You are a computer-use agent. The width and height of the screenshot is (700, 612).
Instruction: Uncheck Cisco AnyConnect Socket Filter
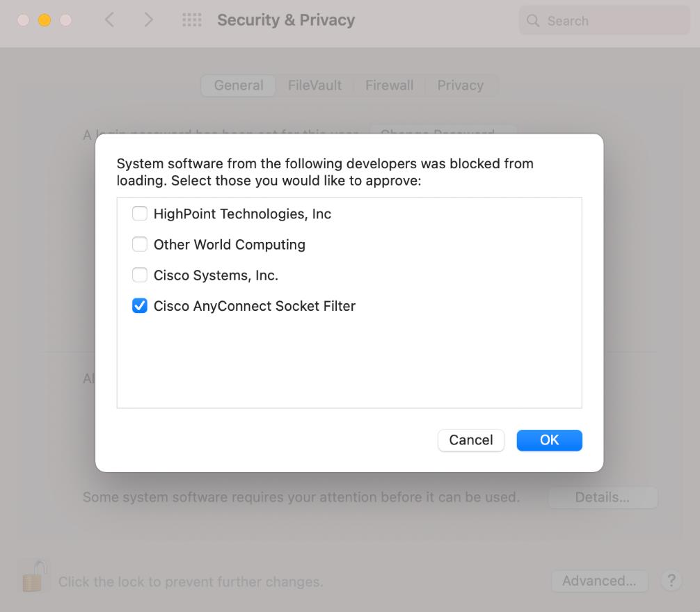coord(140,305)
